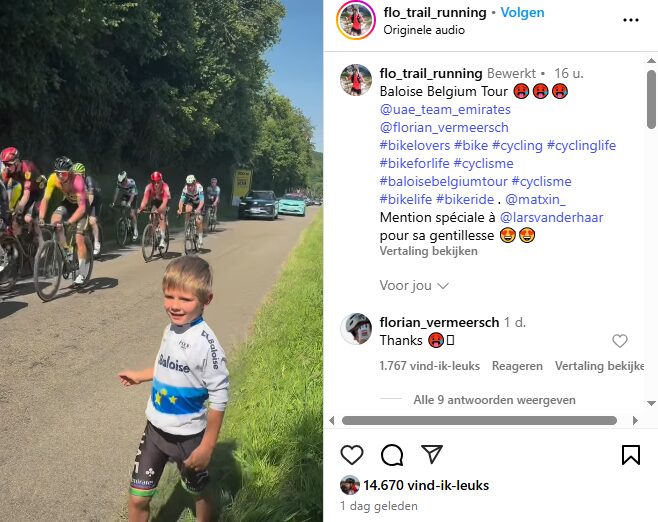Screen dimensions: 658x522
Task: Open comments with the speech bubble icon
Action: coord(392,455)
